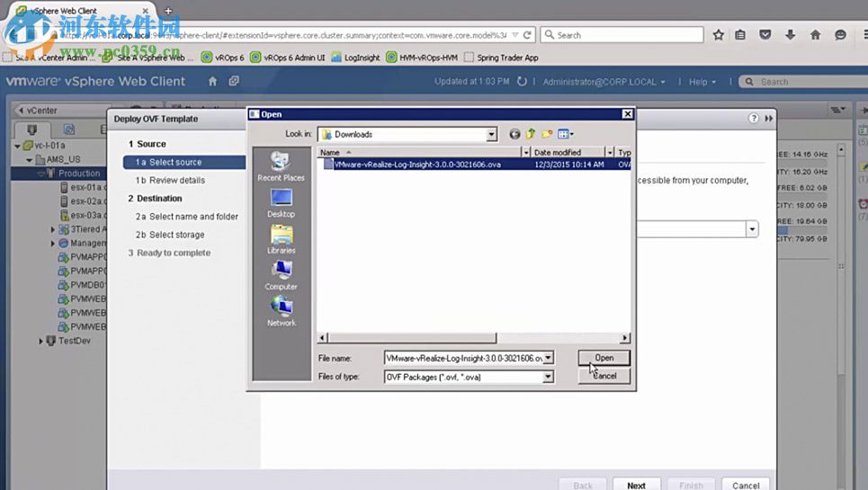Open the source URL combo box arrow
This screenshot has width=868, height=490.
[752, 229]
